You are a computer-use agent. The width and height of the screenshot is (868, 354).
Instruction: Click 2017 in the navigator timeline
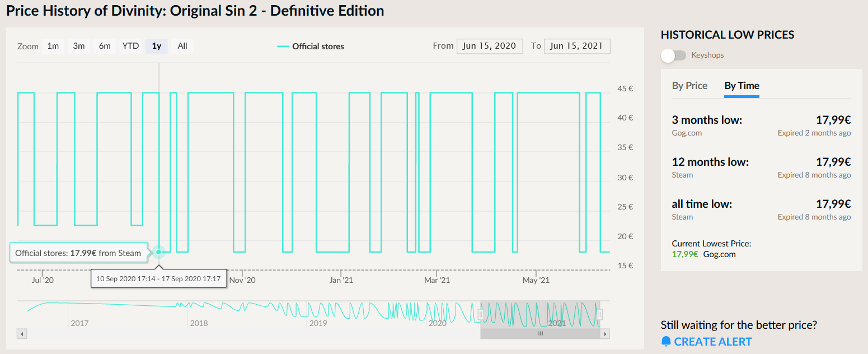[79, 323]
